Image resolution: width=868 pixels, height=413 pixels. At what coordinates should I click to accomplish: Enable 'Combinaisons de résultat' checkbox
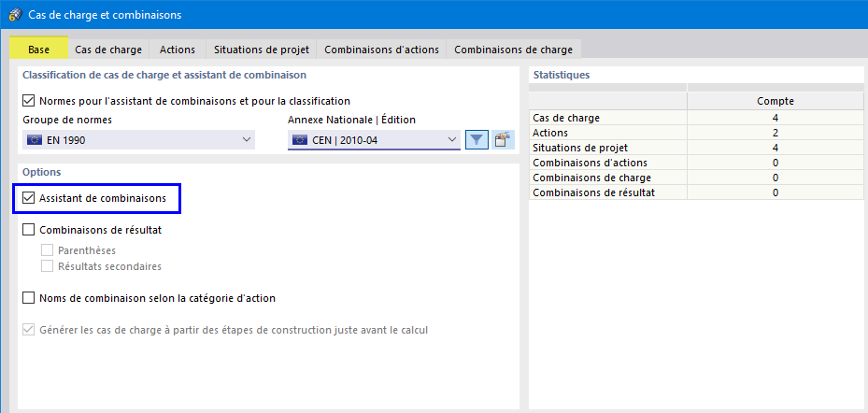(x=27, y=229)
